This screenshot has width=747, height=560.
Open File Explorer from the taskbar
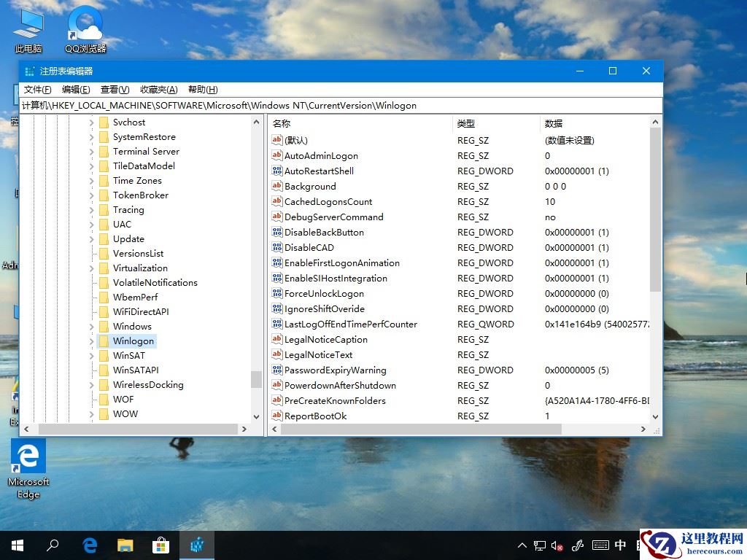click(x=125, y=545)
